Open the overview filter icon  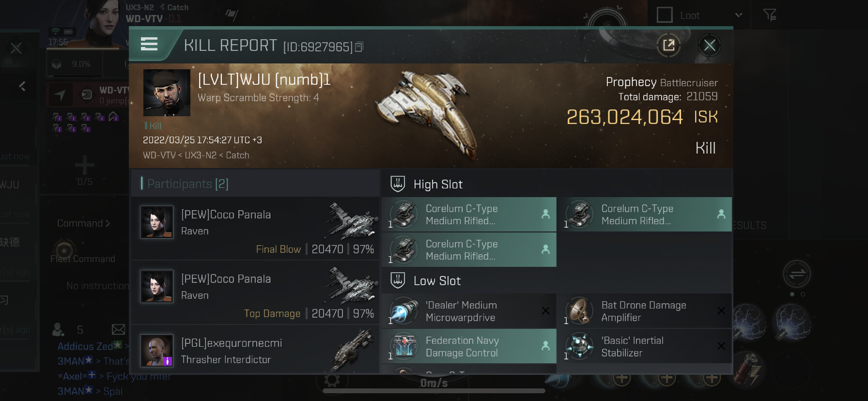770,15
